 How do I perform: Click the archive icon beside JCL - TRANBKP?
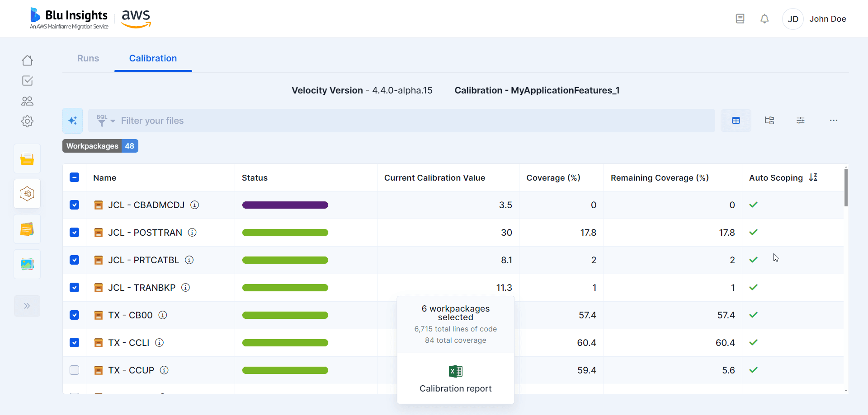(98, 288)
